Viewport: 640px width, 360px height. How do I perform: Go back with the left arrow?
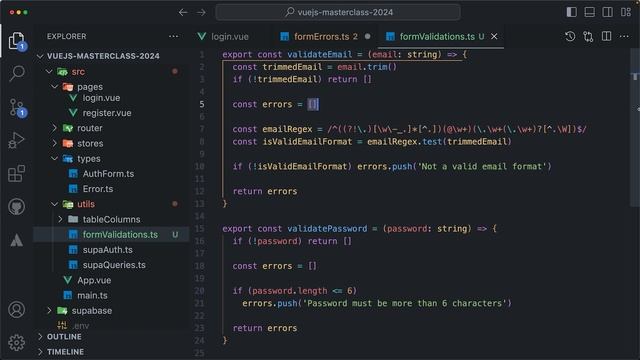coord(183,13)
